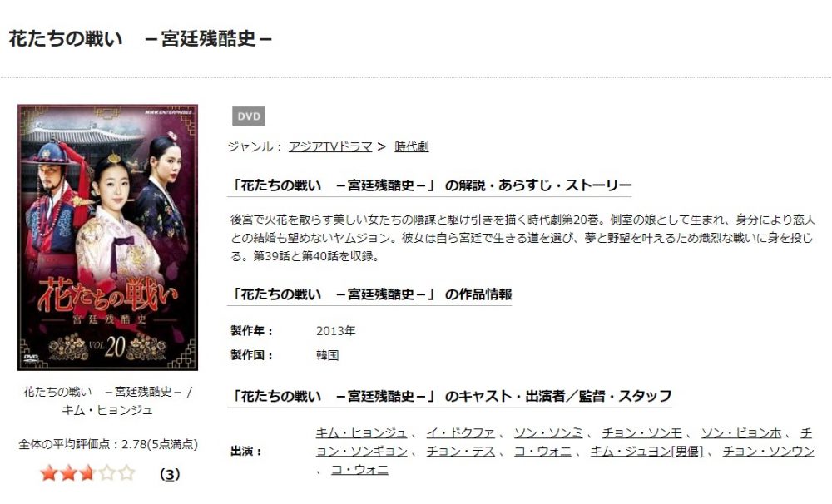Open the (3) review count link

(x=170, y=474)
